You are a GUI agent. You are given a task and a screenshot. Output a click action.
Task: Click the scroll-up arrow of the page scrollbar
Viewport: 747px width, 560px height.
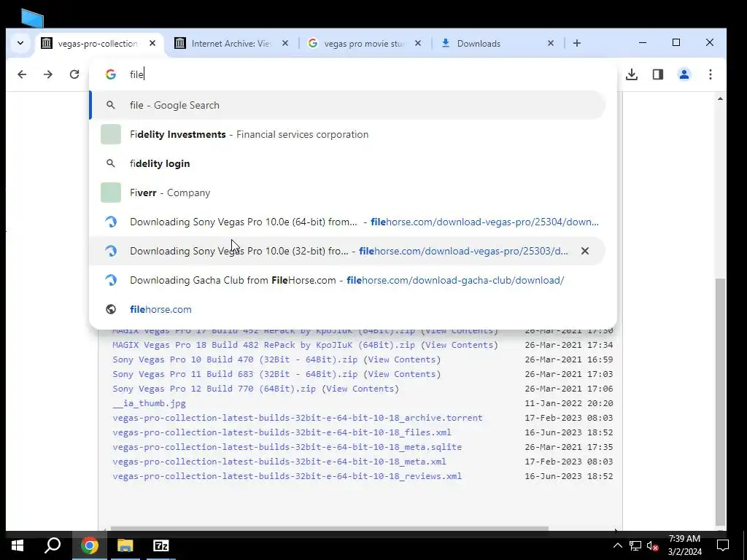coord(720,98)
